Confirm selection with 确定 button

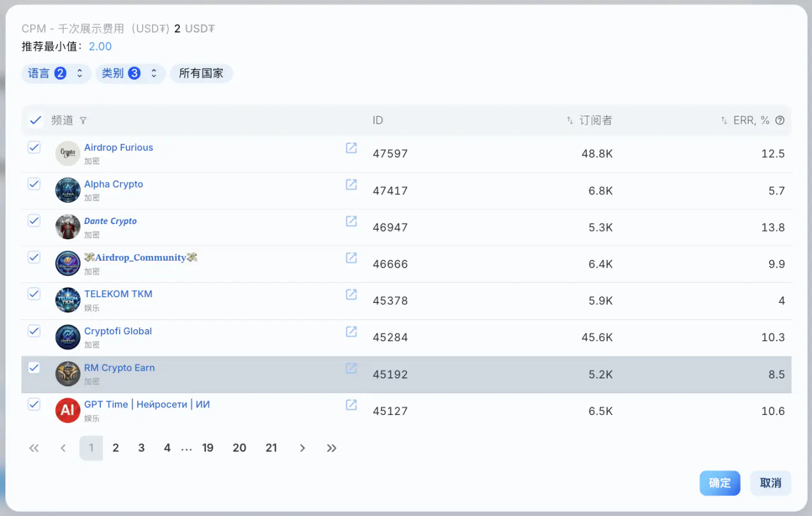[720, 483]
